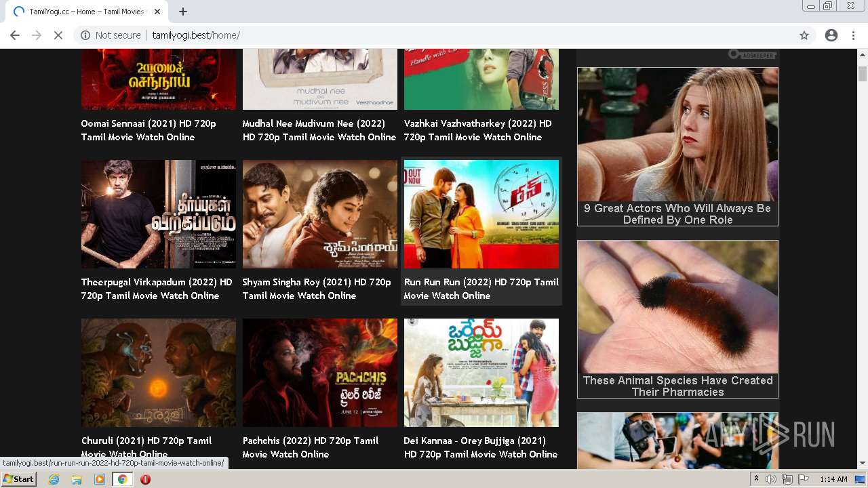
Task: Open a new tab with plus button
Action: point(183,12)
